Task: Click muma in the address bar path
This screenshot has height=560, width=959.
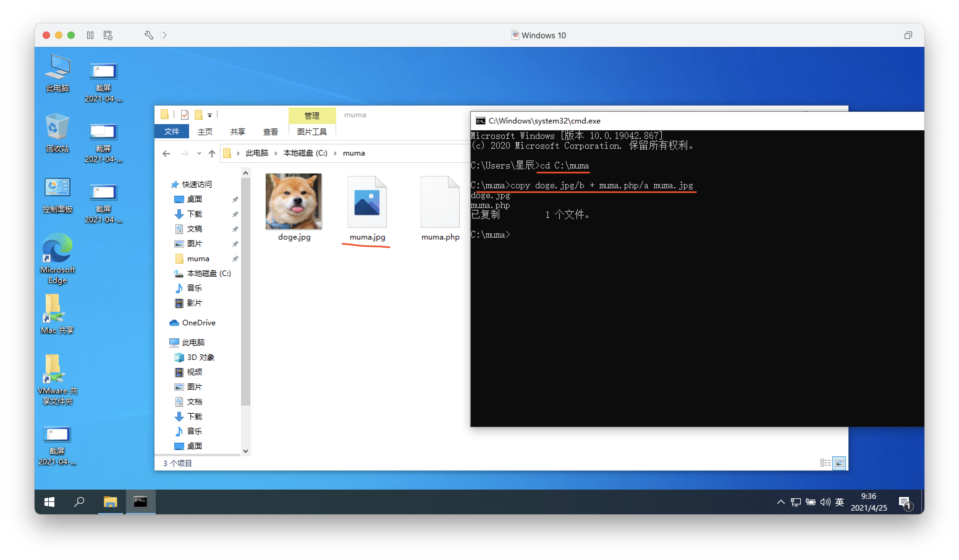Action: pyautogui.click(x=353, y=153)
